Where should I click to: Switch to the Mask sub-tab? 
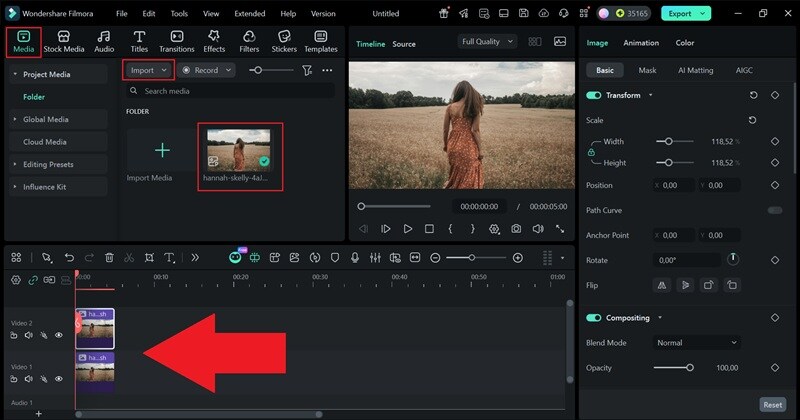[x=647, y=70]
